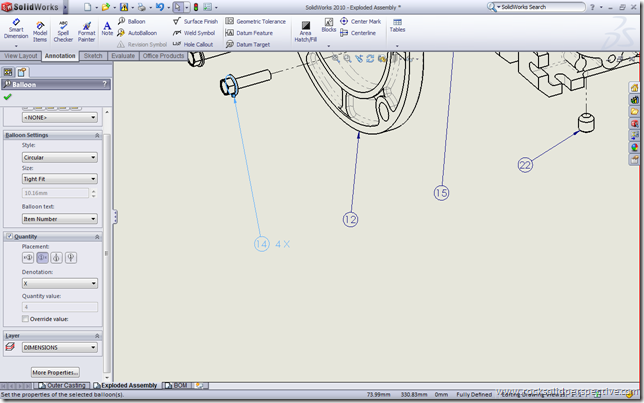This screenshot has height=403, width=644.
Task: Insert a Surface Finish symbol
Action: (196, 21)
